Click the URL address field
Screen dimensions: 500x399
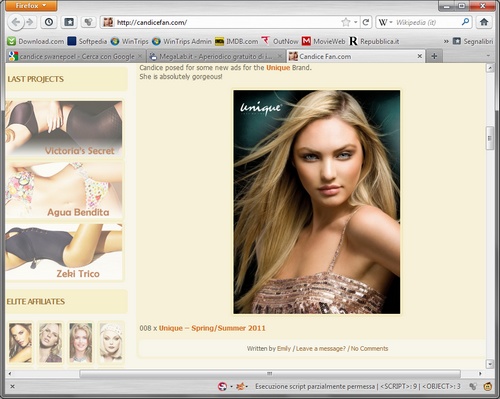click(x=227, y=22)
